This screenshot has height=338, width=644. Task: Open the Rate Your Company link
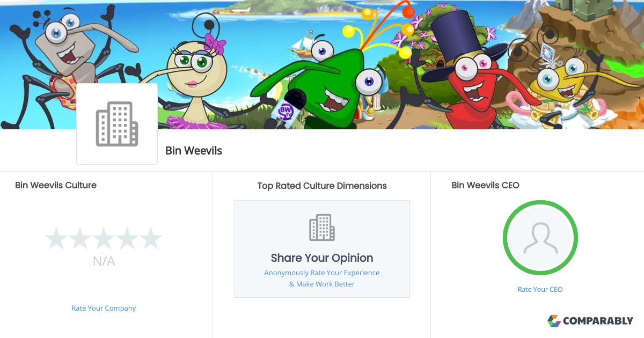[104, 308]
